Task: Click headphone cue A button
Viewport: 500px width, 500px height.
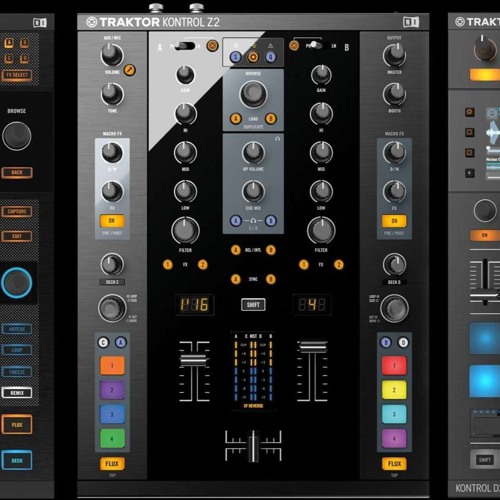Action: 236,221
